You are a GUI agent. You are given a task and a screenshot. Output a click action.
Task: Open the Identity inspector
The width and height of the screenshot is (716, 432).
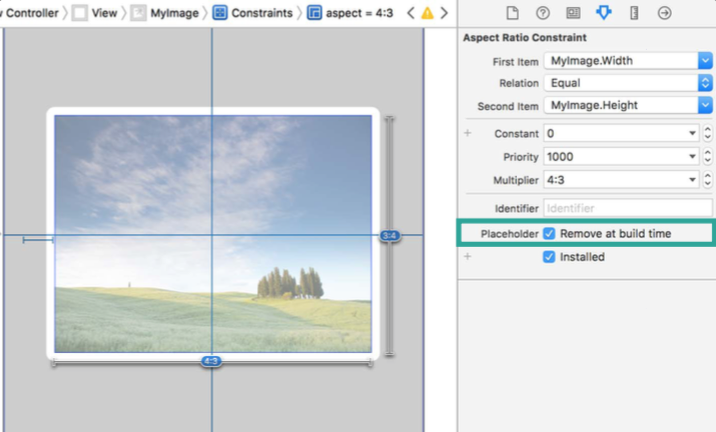[x=573, y=13]
